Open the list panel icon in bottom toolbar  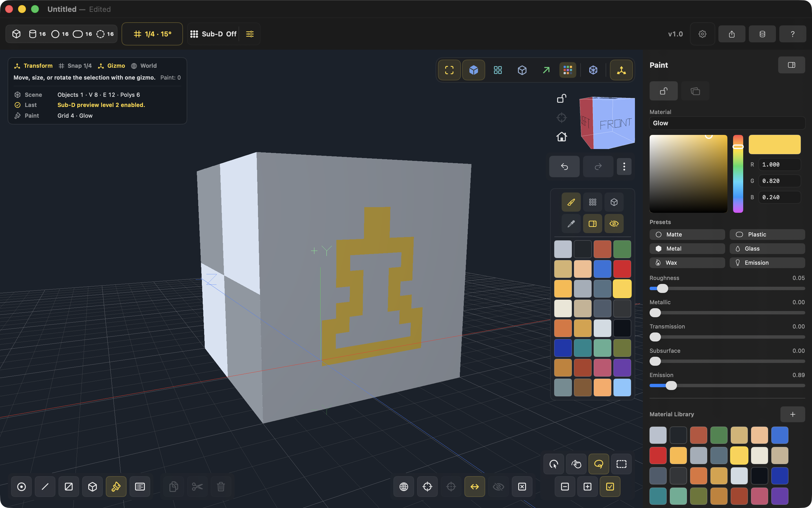pos(140,487)
